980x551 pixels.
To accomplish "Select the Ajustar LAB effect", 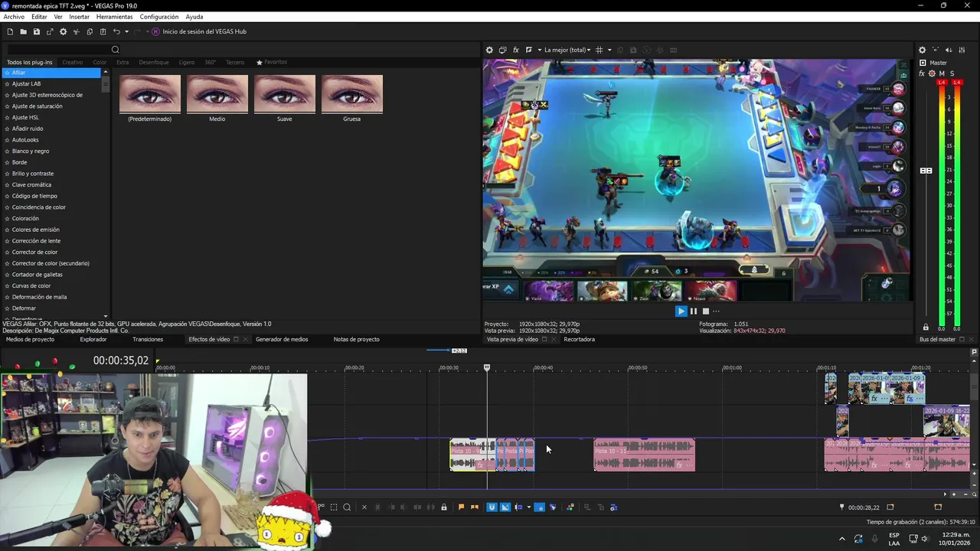I will (27, 83).
